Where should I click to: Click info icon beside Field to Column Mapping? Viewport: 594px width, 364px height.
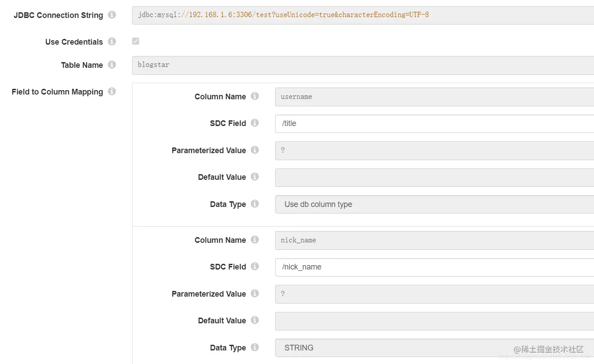coord(112,91)
